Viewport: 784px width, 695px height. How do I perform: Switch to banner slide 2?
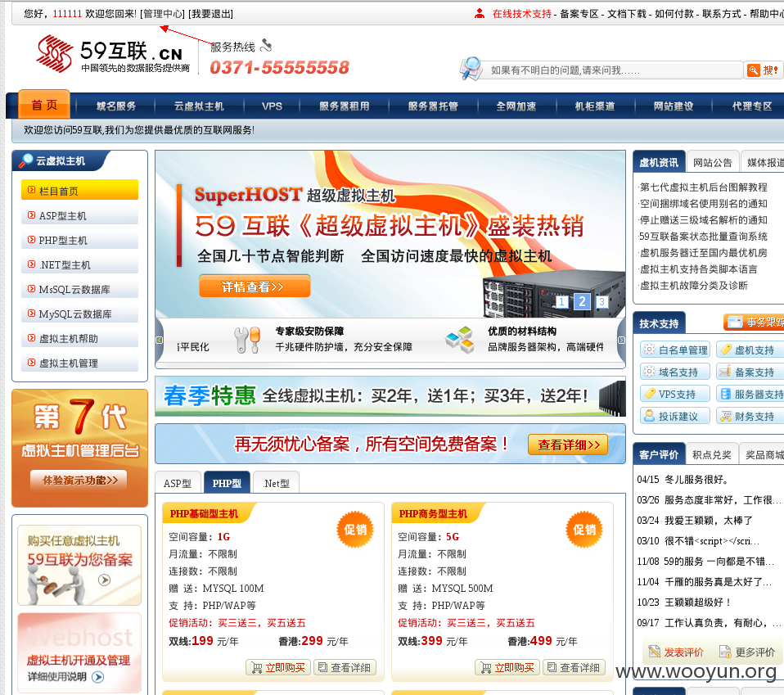click(582, 301)
